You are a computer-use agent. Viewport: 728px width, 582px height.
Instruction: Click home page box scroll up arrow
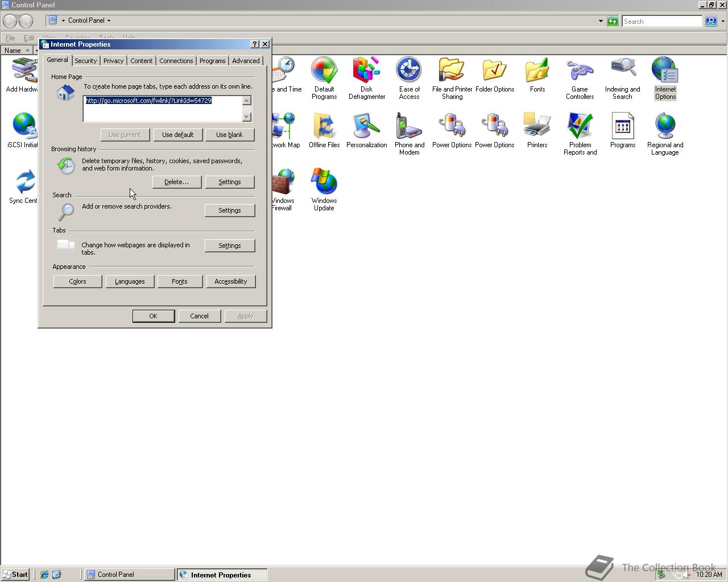[246, 101]
